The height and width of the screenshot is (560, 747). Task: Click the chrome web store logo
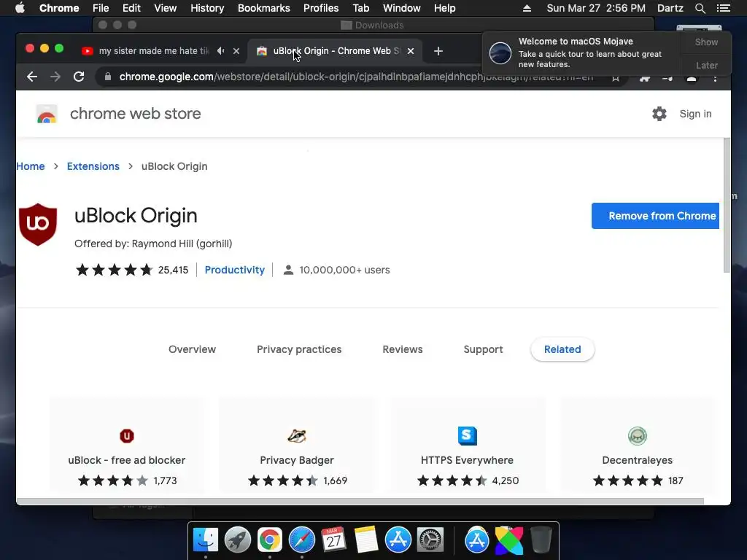(47, 114)
